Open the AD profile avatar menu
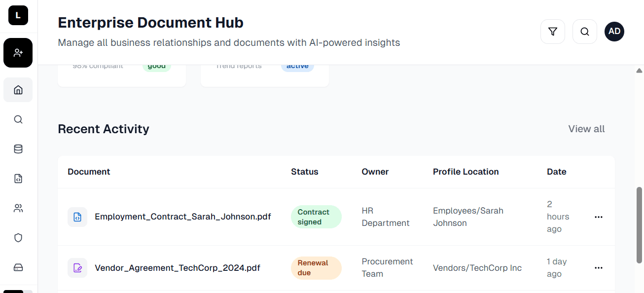This screenshot has height=293, width=644. 614,31
